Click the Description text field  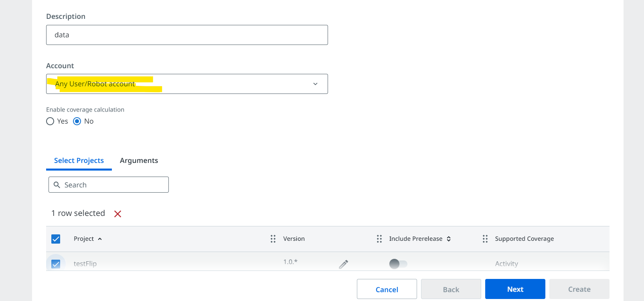(x=187, y=35)
